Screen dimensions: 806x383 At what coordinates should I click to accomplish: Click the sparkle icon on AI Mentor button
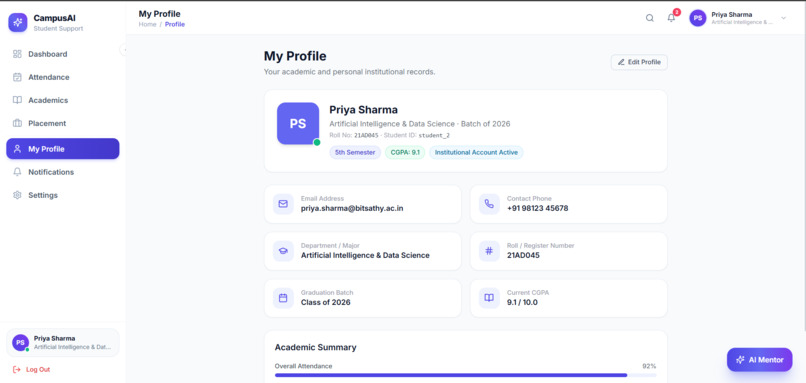pyautogui.click(x=740, y=360)
